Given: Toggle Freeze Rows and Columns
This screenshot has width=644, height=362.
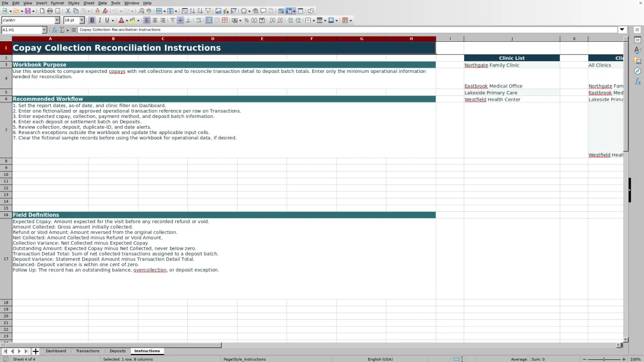Looking at the screenshot, I should tap(289, 11).
